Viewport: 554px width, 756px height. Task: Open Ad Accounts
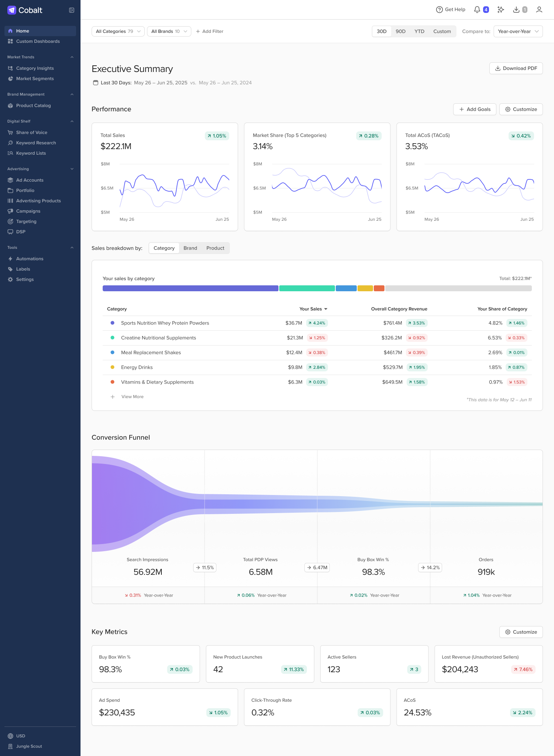coord(30,180)
